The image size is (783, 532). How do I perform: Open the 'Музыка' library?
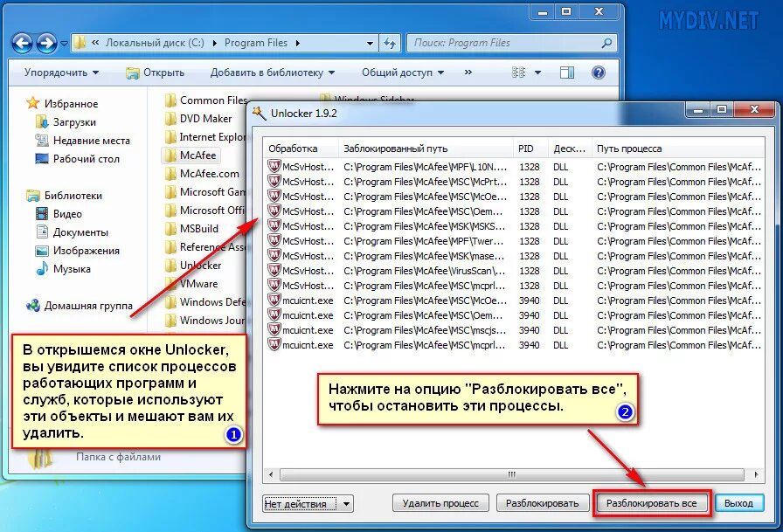64,269
